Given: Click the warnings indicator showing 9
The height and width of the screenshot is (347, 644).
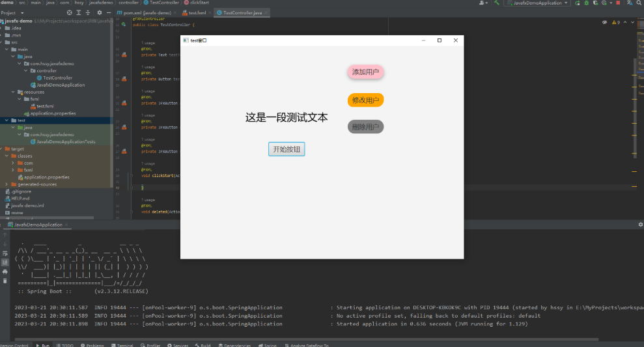Looking at the screenshot, I should point(616,22).
